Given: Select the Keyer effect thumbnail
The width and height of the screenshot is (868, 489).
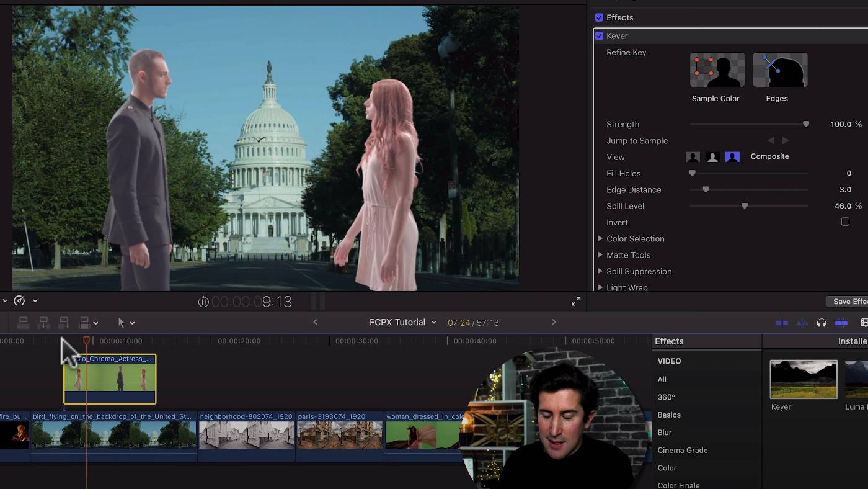Looking at the screenshot, I should (804, 379).
